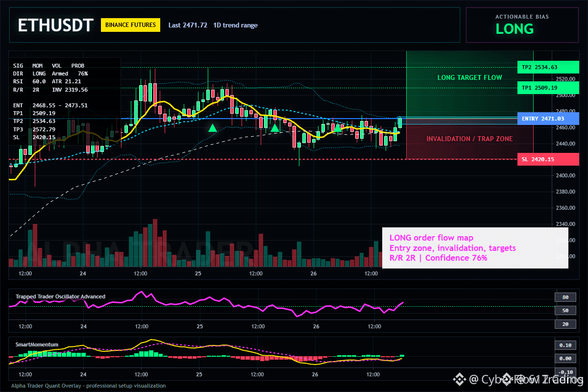The image size is (588, 392).
Task: Click the LONG order flow map annotation line
Action: 431,238
